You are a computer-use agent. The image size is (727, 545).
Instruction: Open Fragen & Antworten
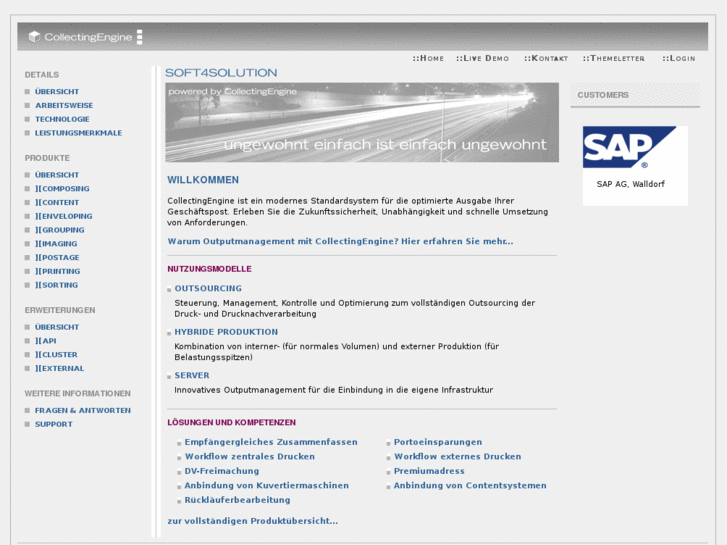click(x=83, y=410)
